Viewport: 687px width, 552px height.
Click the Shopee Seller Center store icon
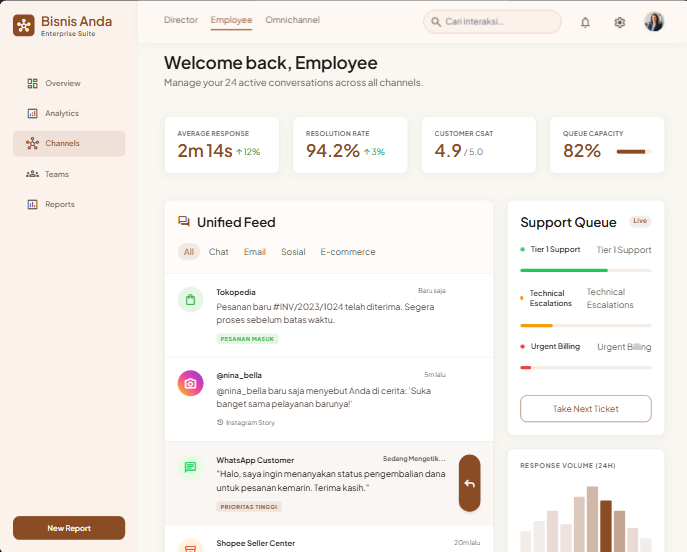pos(190,547)
